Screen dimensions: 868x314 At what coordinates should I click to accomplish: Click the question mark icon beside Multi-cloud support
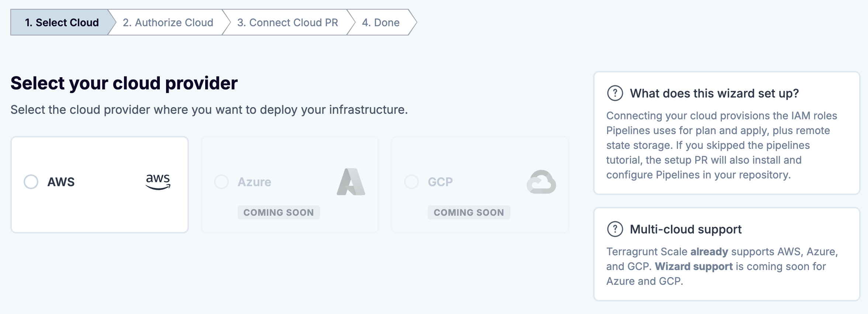point(615,229)
